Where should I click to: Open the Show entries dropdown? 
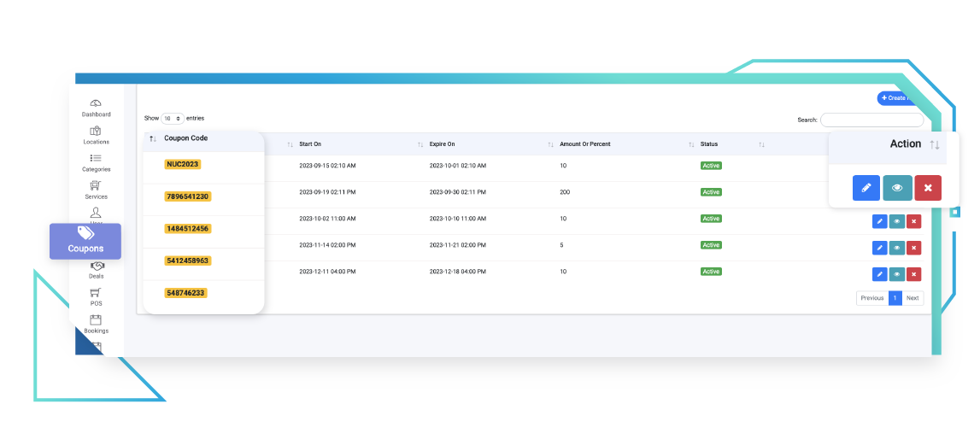coord(173,119)
